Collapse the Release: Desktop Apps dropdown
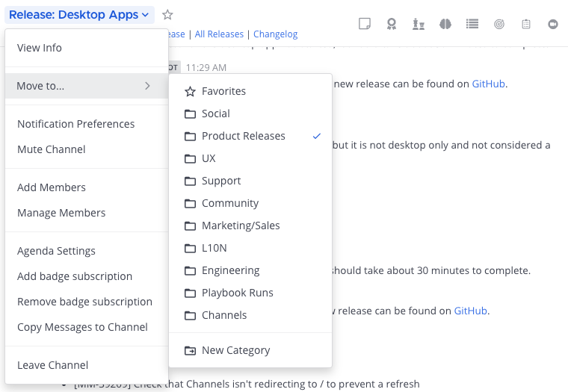 tap(78, 15)
